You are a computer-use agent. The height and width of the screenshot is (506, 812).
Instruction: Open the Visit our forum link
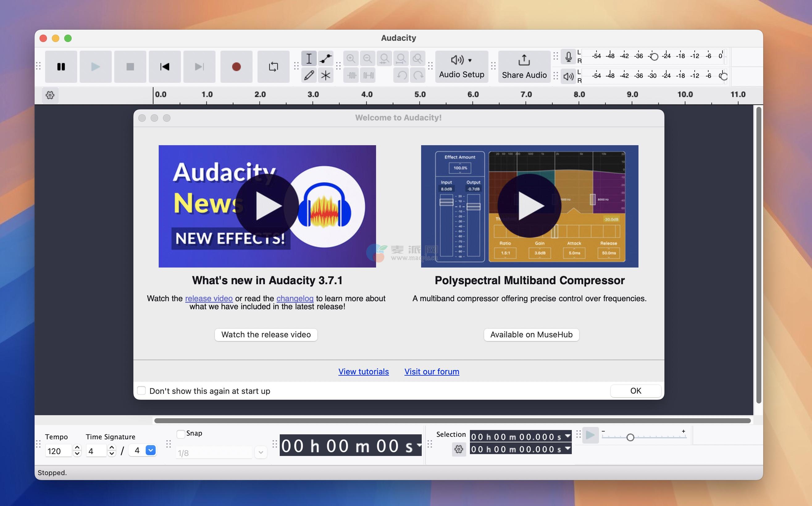pos(432,371)
